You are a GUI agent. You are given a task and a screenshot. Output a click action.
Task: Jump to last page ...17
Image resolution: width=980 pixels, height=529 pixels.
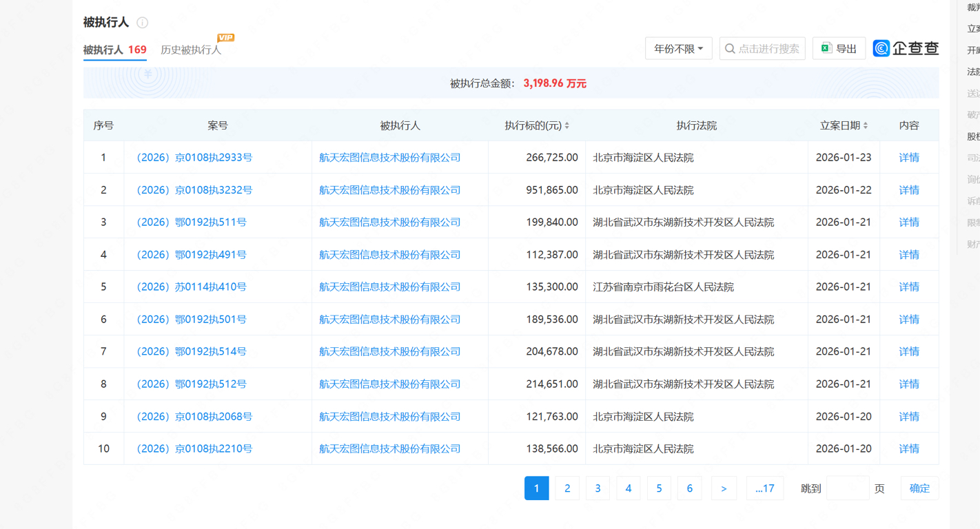click(x=764, y=488)
